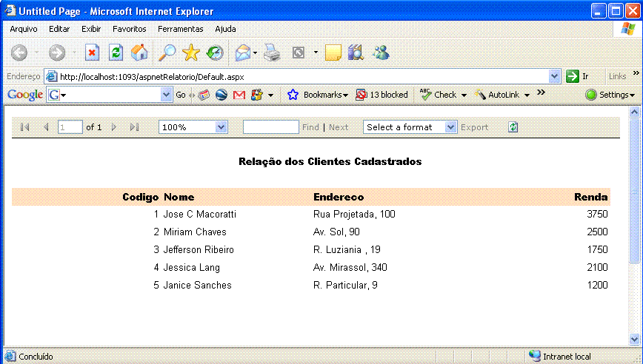The height and width of the screenshot is (364, 643).
Task: Click the Next link in report toolbar
Action: (x=339, y=127)
